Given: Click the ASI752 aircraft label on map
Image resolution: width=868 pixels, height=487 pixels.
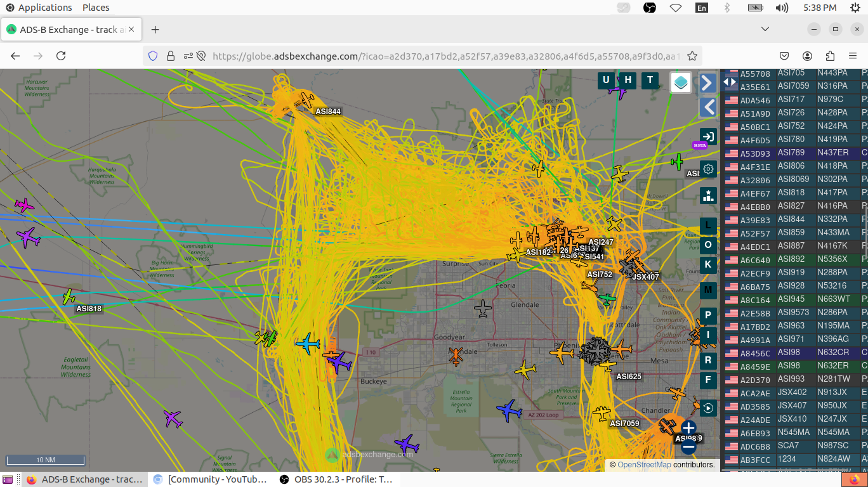Looking at the screenshot, I should [600, 275].
